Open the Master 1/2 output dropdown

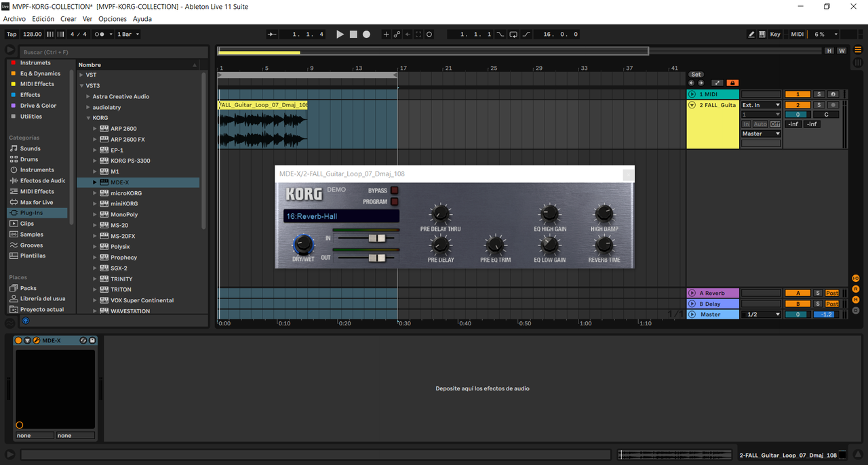(761, 315)
